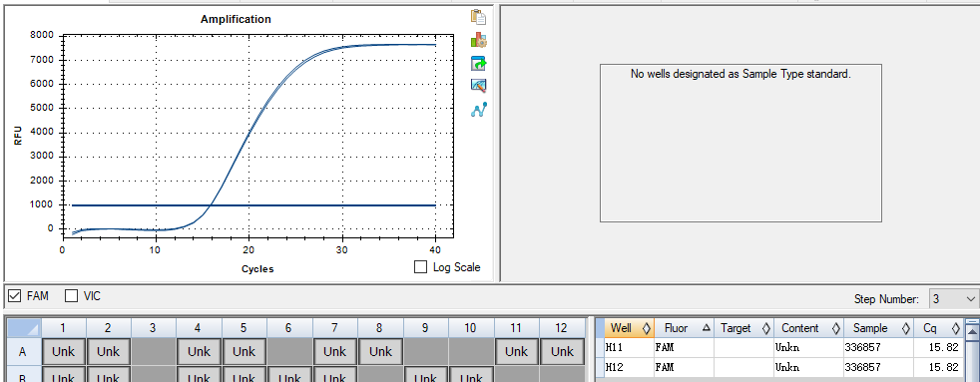Screen dimensions: 980x382
Task: Click the empty well A6
Action: pyautogui.click(x=289, y=352)
